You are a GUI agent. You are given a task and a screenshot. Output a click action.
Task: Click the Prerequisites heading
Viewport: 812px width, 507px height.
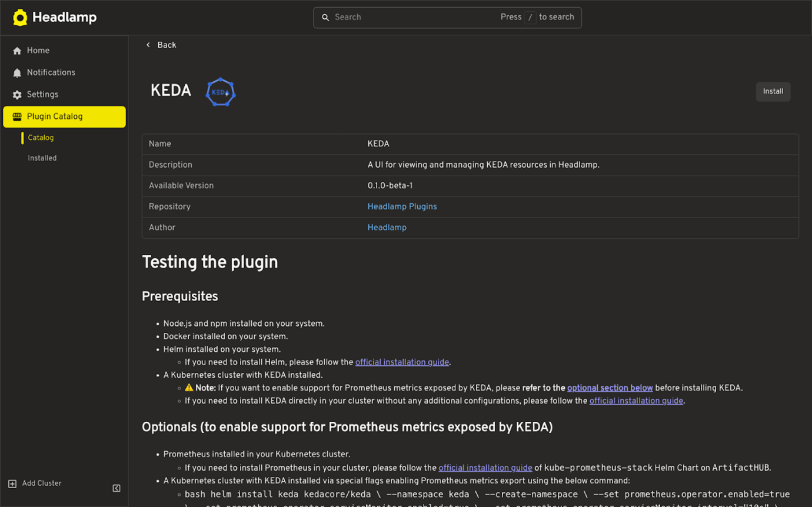pos(180,296)
